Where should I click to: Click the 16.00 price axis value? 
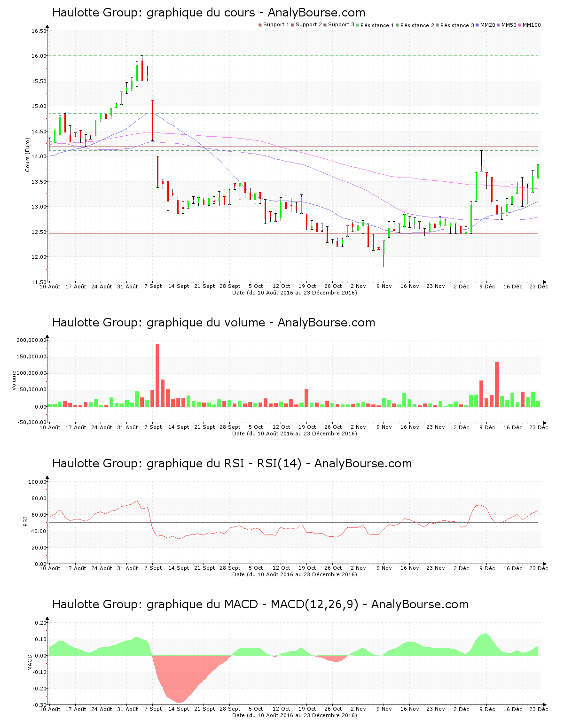point(39,56)
